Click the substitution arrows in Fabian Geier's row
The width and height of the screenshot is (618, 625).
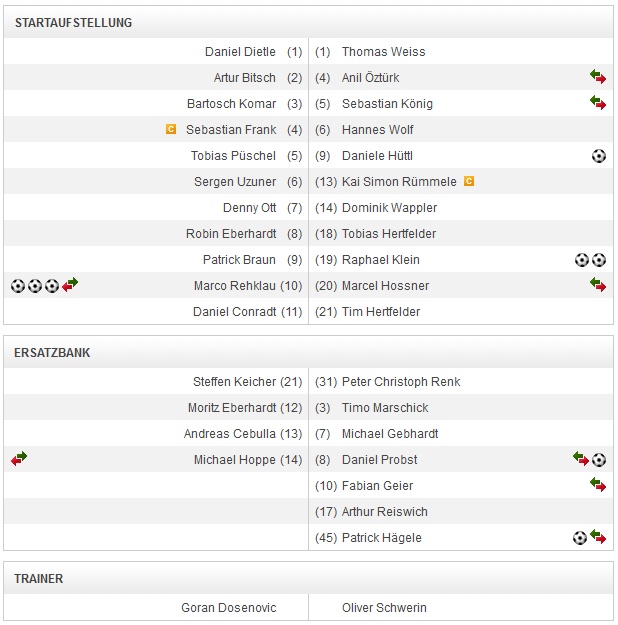[x=597, y=486]
